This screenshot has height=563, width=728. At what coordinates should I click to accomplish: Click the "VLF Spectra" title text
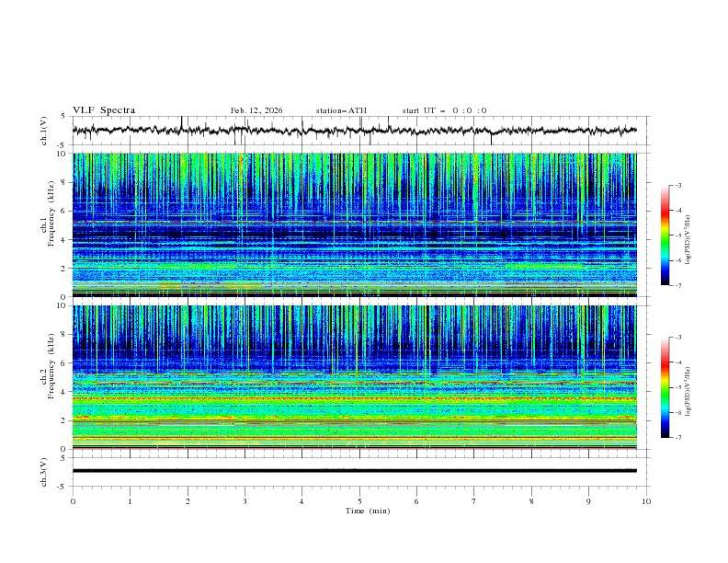(x=104, y=110)
